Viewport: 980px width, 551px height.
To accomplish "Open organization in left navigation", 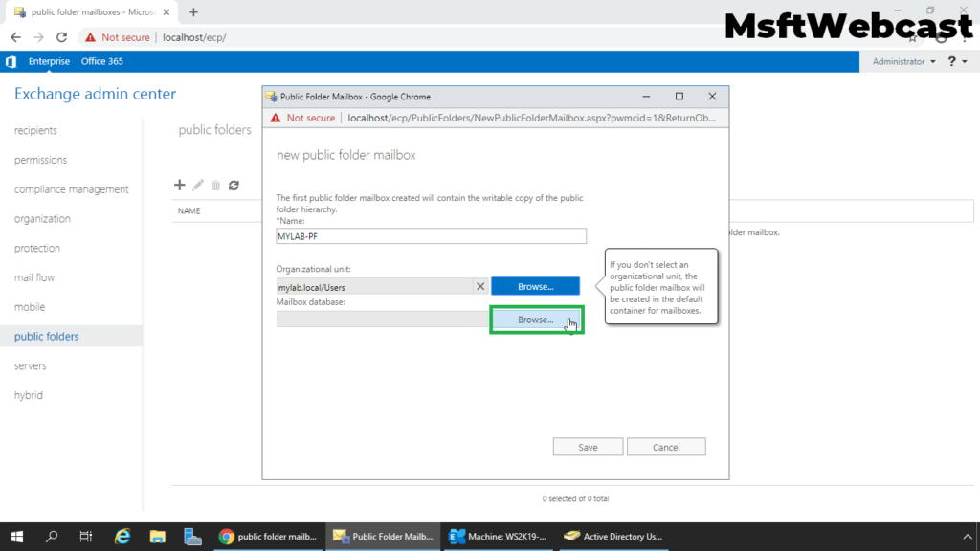I will (x=42, y=218).
